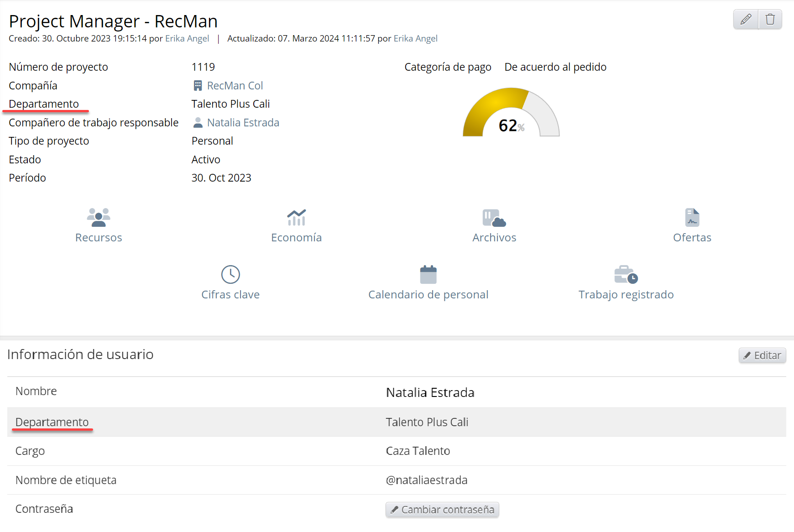Click the Contraseña label
794x532 pixels.
[44, 509]
